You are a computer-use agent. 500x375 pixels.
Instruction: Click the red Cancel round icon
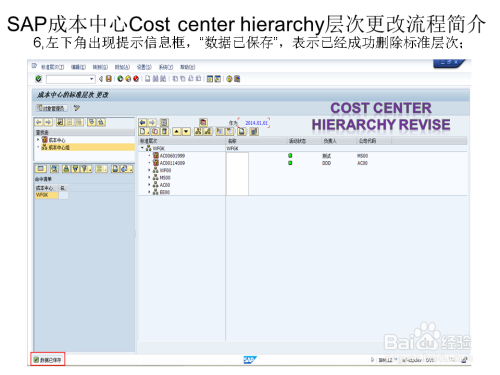(x=136, y=79)
